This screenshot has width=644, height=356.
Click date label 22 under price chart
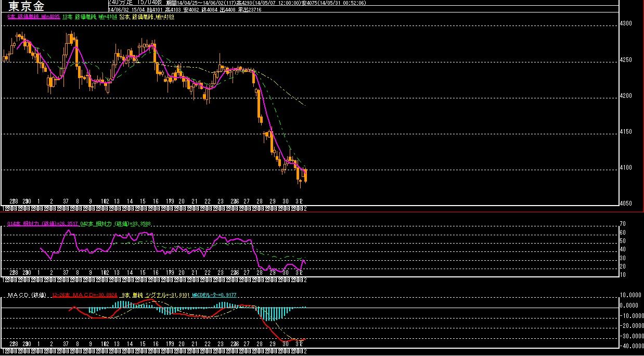(208, 201)
